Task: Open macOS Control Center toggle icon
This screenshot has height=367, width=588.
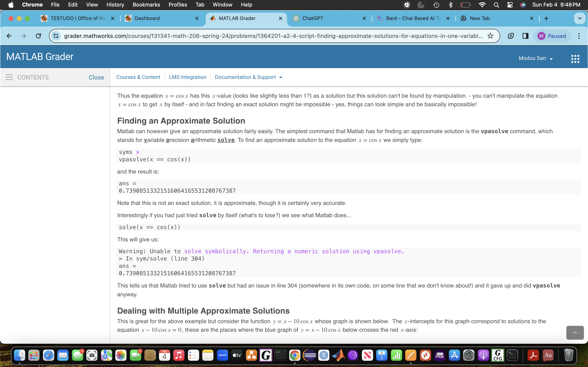Action: pos(510,5)
